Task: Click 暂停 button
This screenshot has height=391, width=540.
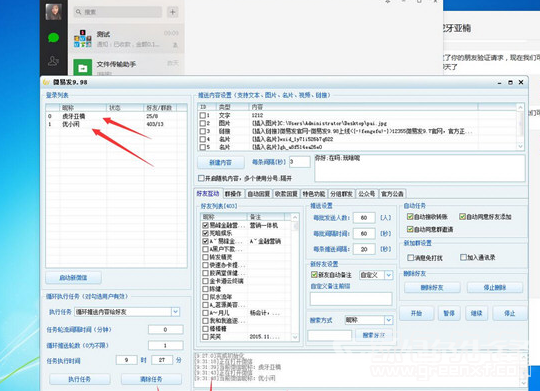Action: (449, 313)
